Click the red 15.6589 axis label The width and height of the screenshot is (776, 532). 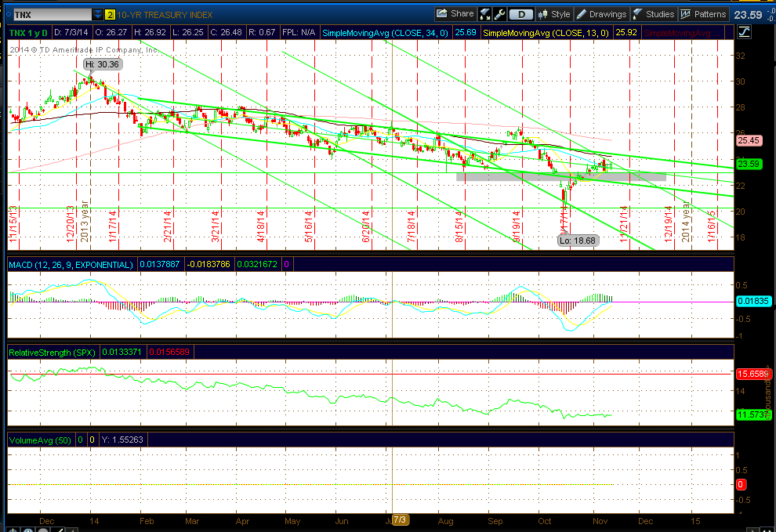click(x=753, y=374)
